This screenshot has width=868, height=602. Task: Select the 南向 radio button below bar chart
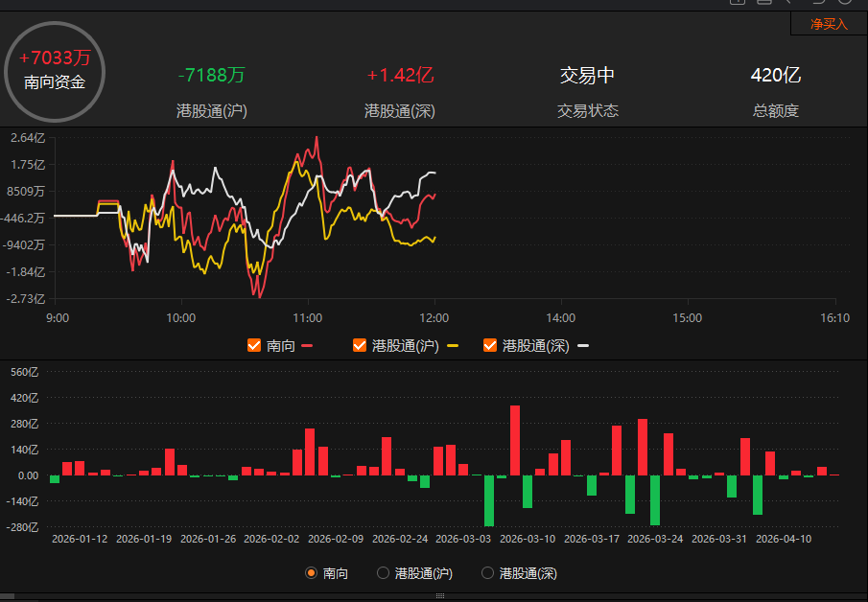[x=311, y=573]
